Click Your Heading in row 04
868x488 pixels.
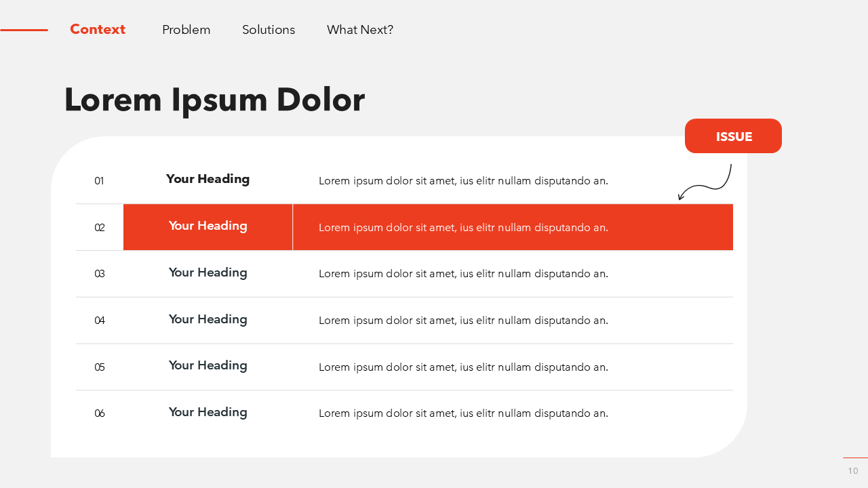click(x=208, y=319)
